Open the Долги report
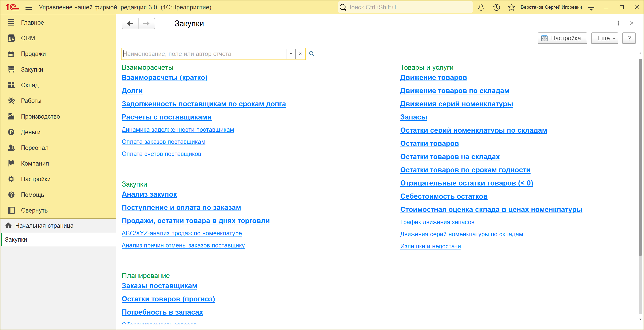This screenshot has height=330, width=644. [132, 91]
